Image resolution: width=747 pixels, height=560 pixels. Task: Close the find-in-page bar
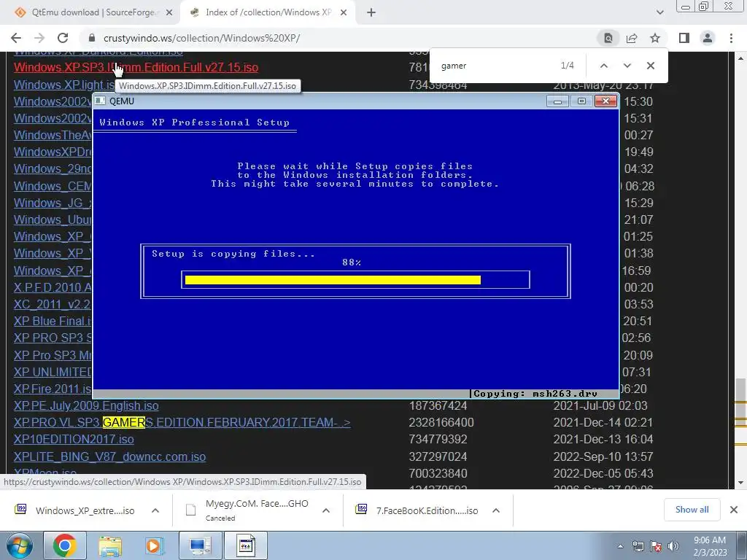point(651,66)
